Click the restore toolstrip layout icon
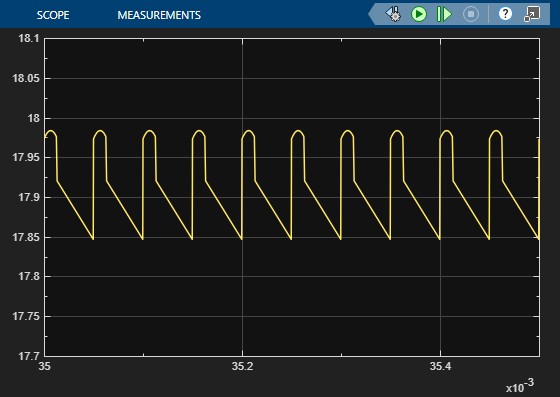 click(x=532, y=14)
